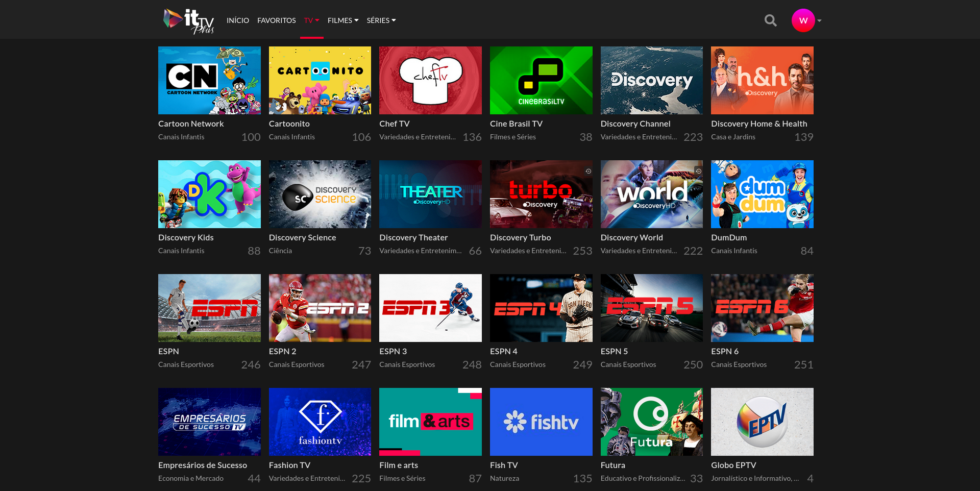The image size is (980, 491).
Task: Click the Fashion TV title link
Action: coord(289,465)
